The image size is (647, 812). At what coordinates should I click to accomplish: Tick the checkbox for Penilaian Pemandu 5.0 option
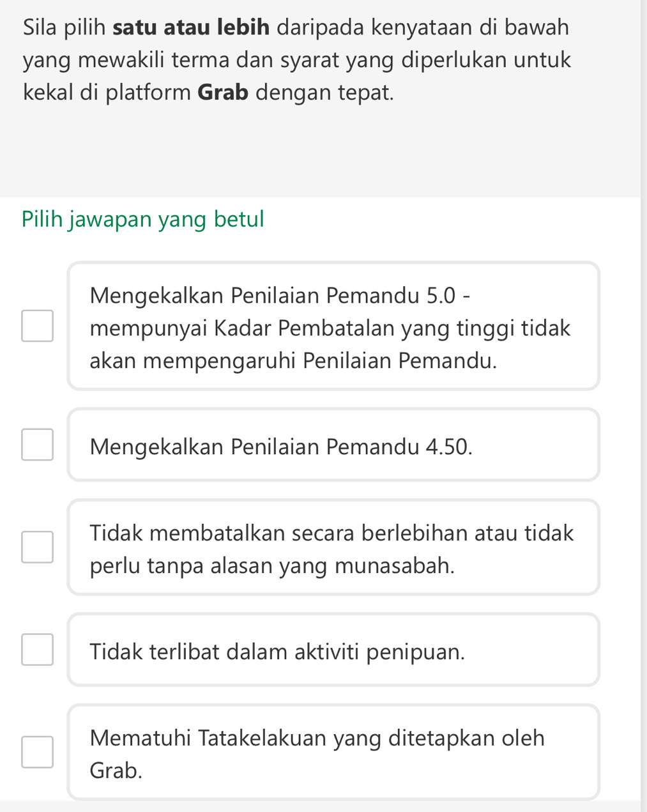pos(37,326)
